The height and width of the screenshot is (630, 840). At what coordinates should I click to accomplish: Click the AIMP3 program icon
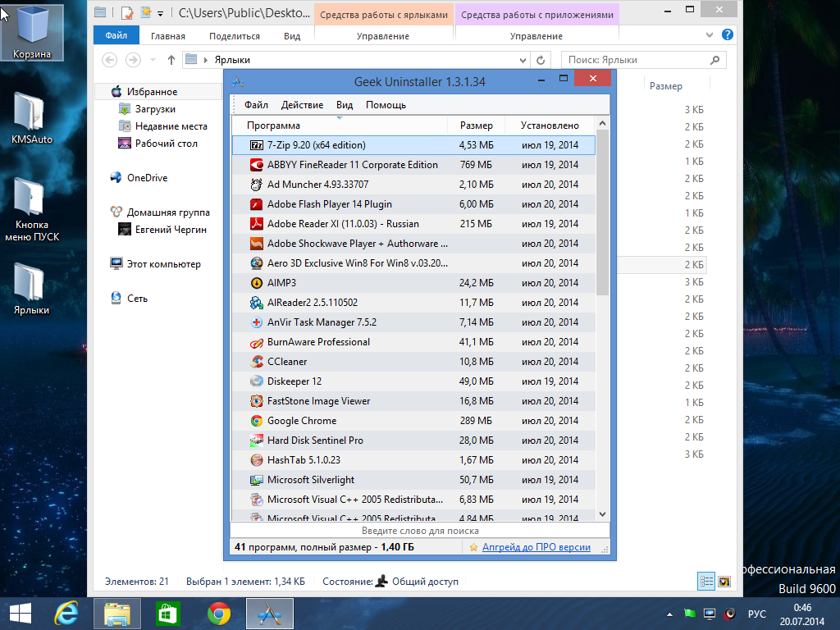[257, 283]
